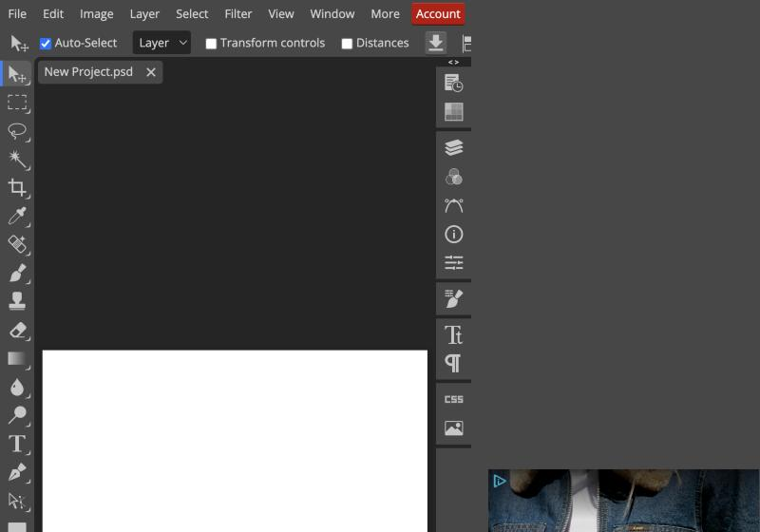
Task: Open the More menu
Action: [x=386, y=13]
